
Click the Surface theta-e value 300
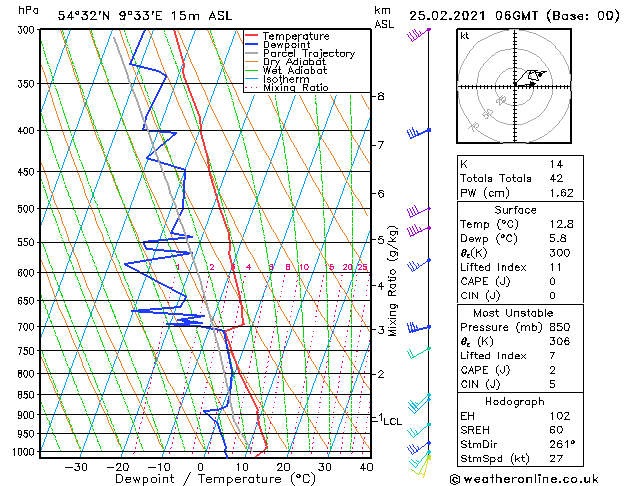[560, 253]
